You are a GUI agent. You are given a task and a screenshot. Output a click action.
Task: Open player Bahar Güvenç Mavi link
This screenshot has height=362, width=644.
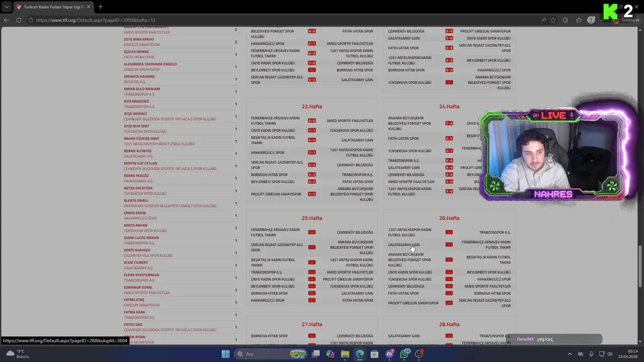point(141,139)
